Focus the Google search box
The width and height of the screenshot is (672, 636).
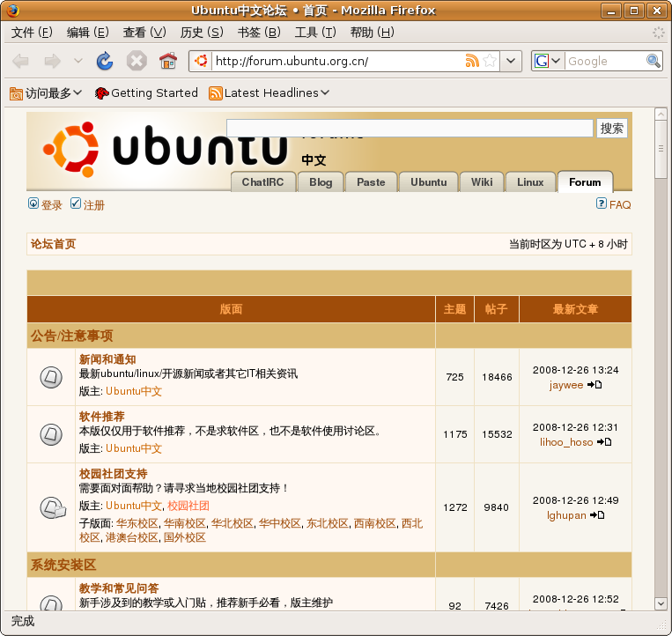(605, 62)
